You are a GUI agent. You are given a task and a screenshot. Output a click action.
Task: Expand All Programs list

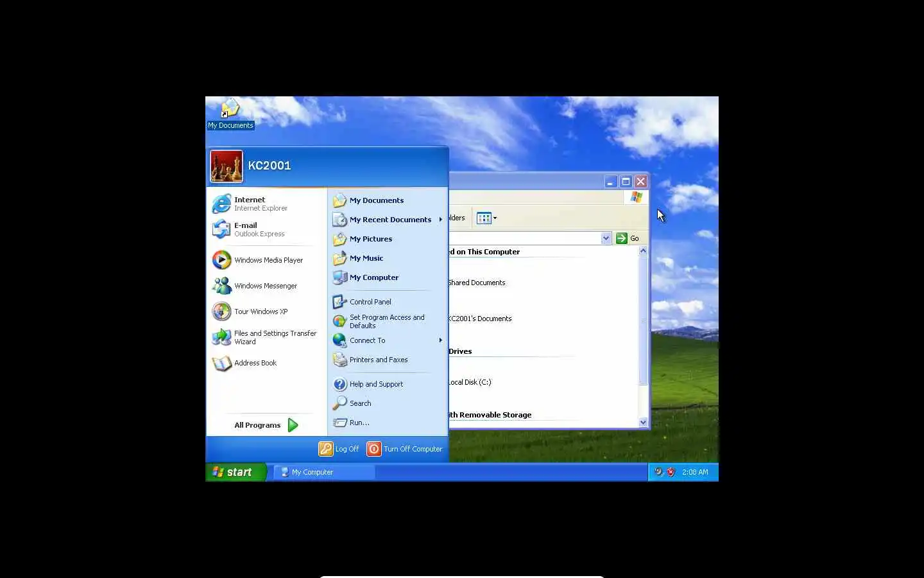point(266,425)
